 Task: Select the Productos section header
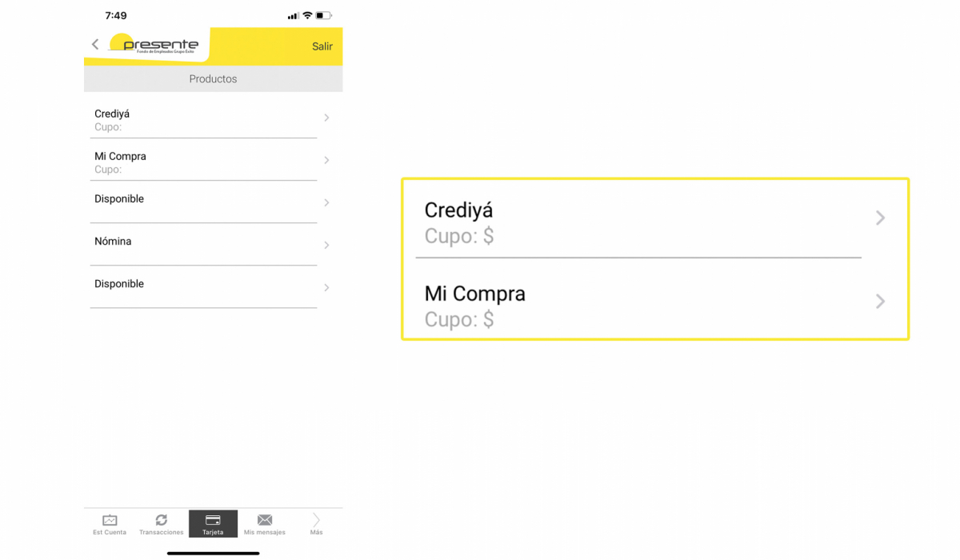pos(213,79)
